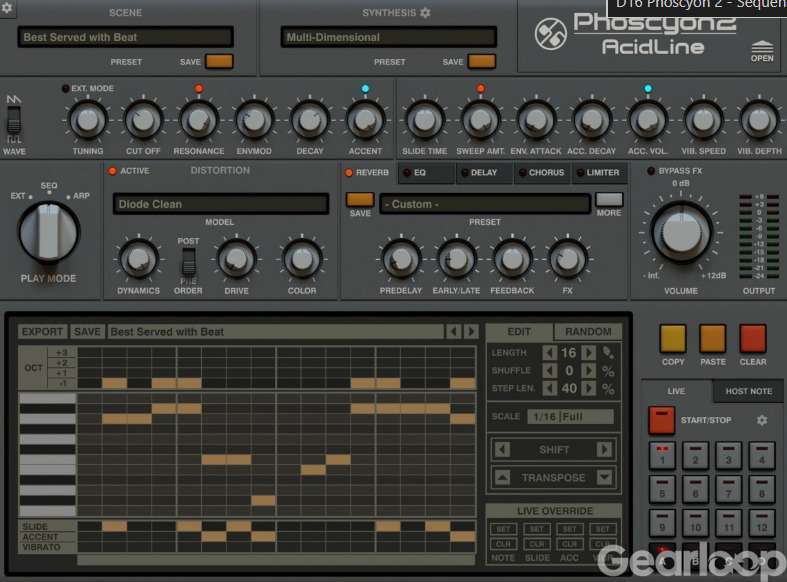Screen dimensions: 787x582
Task: Click the orange Paste pattern button
Action: [x=713, y=339]
